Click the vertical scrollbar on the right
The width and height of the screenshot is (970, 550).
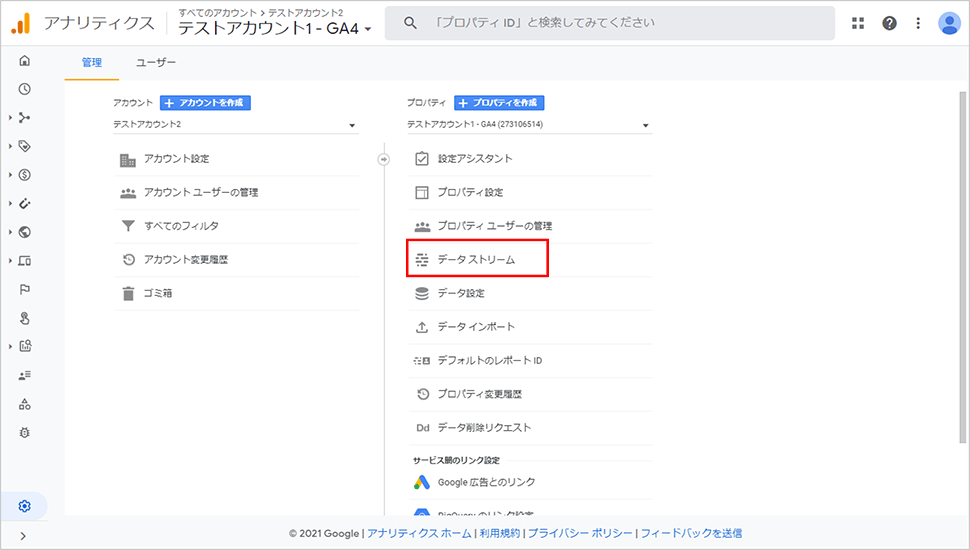pos(963,267)
